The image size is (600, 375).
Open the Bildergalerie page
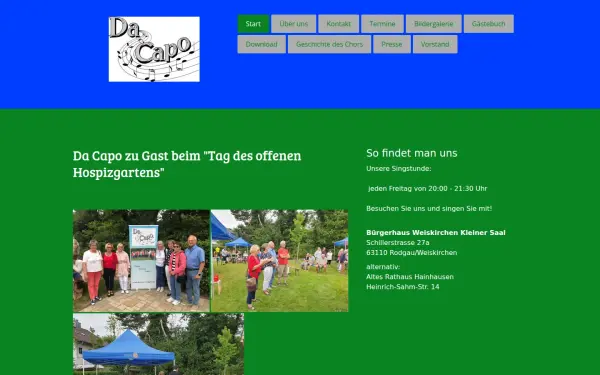point(434,24)
